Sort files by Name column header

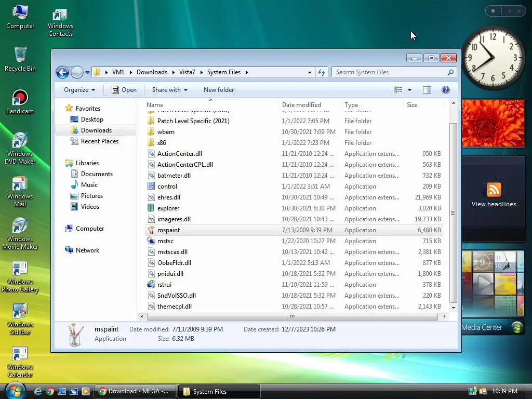pyautogui.click(x=211, y=105)
